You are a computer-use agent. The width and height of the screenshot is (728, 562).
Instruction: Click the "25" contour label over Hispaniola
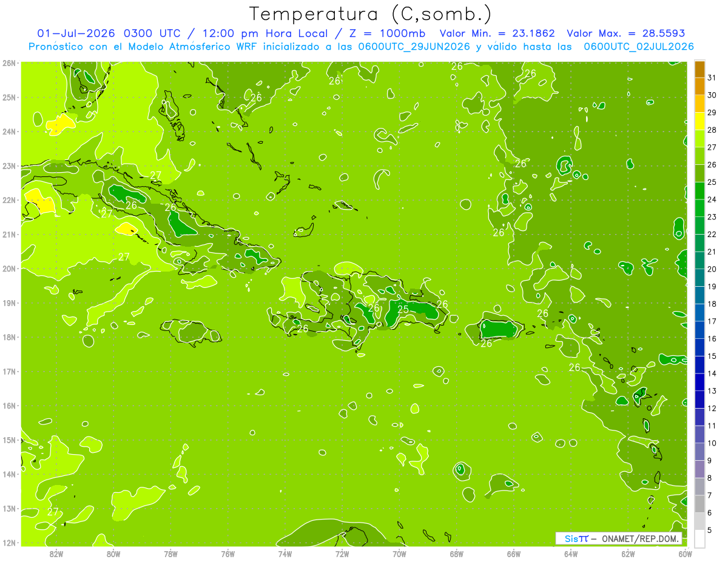click(x=403, y=309)
